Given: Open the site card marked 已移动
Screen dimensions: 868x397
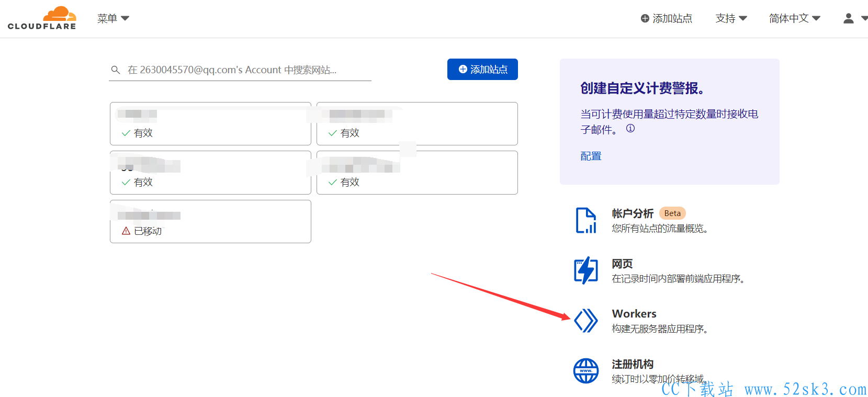Looking at the screenshot, I should coord(210,221).
